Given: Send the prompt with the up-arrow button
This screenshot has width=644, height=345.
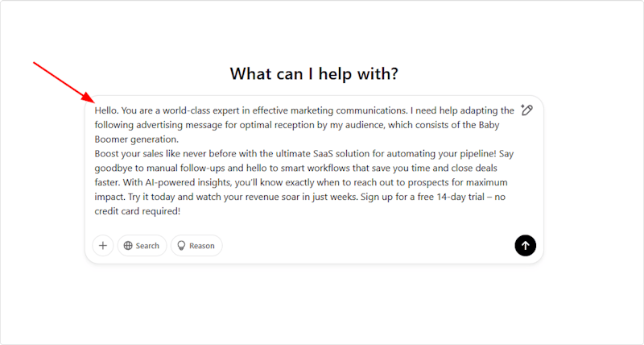Looking at the screenshot, I should [525, 246].
